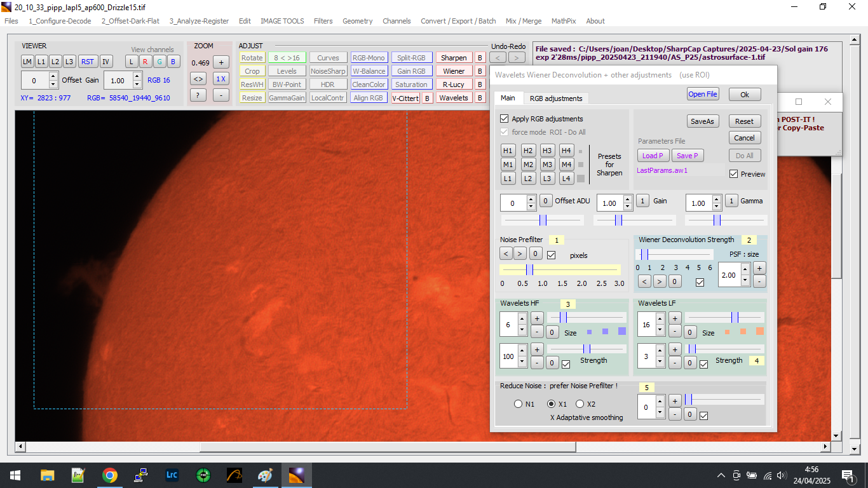
Task: Click the ZOOM plus button
Action: pyautogui.click(x=220, y=62)
